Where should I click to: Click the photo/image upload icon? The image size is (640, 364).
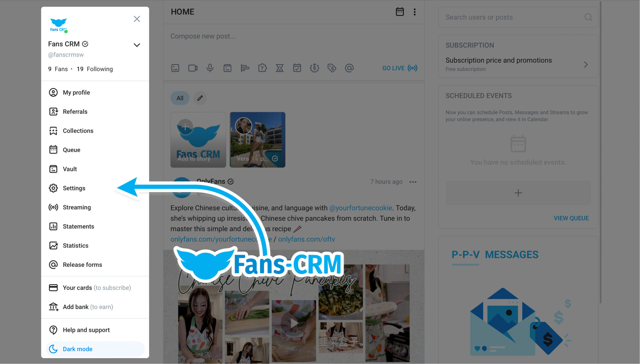point(175,68)
